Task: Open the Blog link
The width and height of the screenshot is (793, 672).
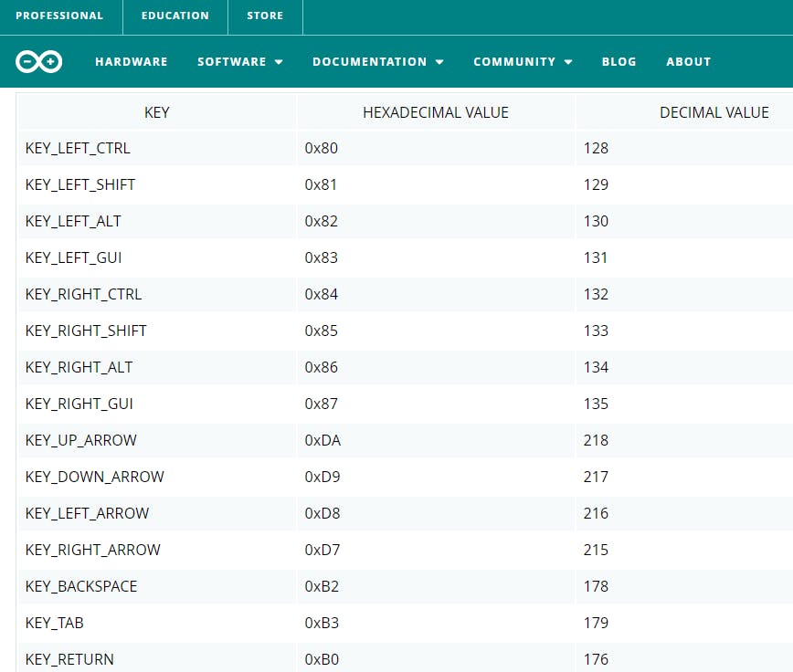Action: click(619, 62)
